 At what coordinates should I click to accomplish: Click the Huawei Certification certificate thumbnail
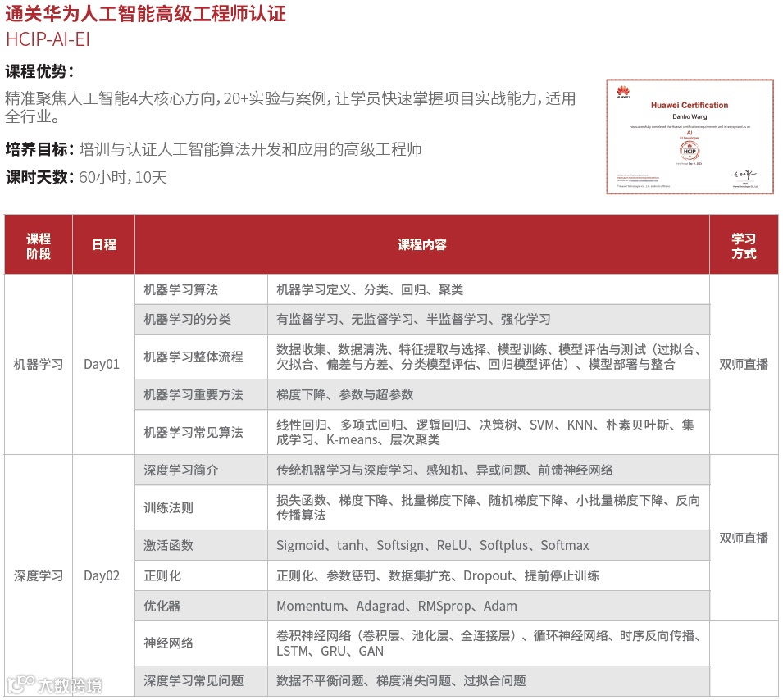[x=690, y=136]
